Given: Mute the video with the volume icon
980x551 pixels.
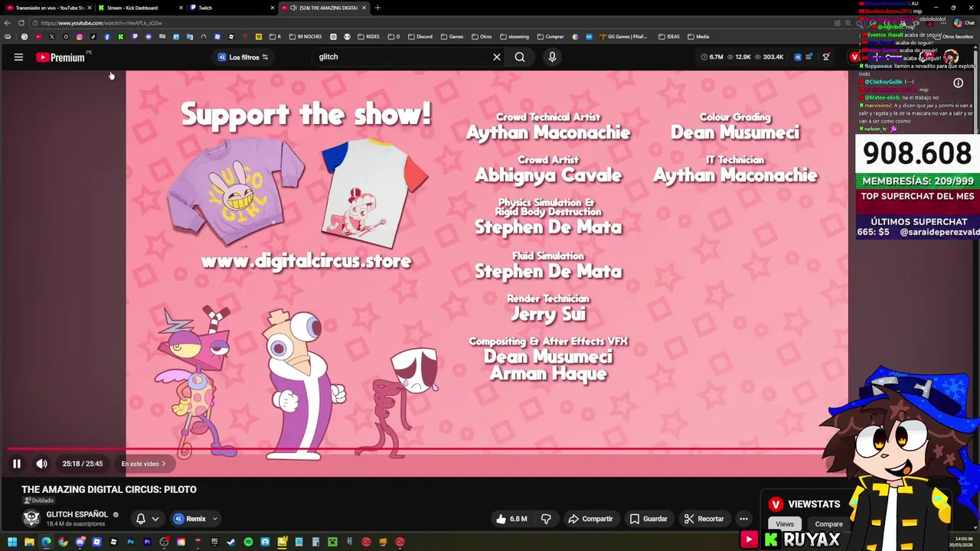Looking at the screenshot, I should pos(41,464).
